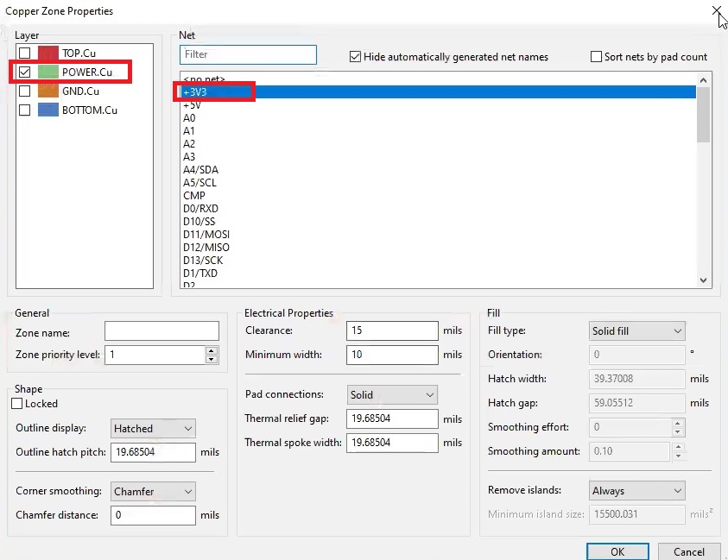Click the green POWER.Cu color swatch
Screen dimensions: 728x560
(48, 72)
